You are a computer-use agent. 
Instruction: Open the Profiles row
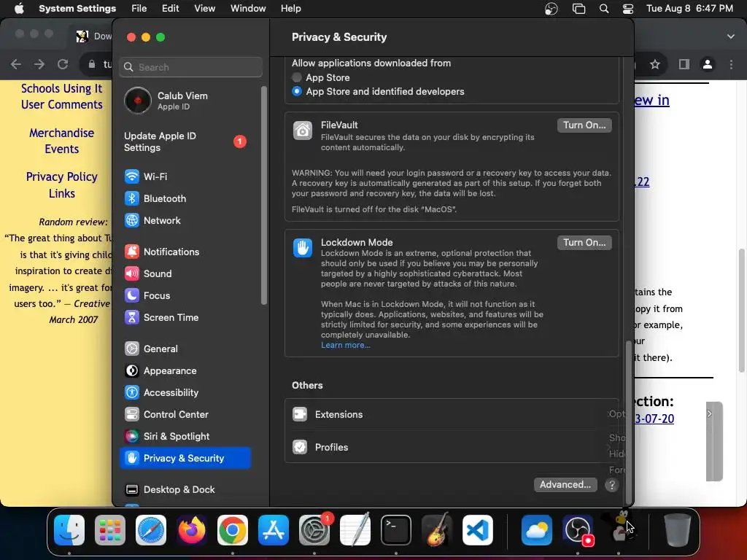tap(452, 447)
